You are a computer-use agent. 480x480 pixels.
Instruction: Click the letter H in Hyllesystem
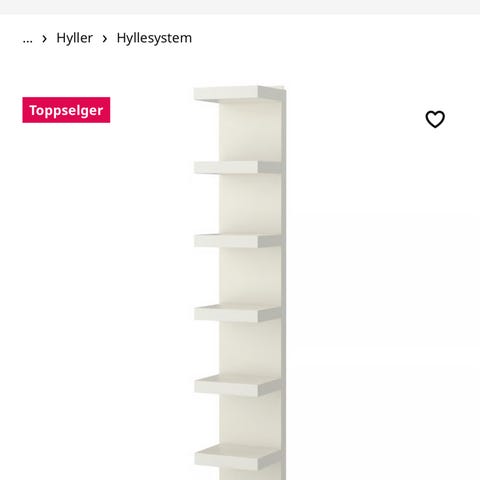tap(121, 38)
